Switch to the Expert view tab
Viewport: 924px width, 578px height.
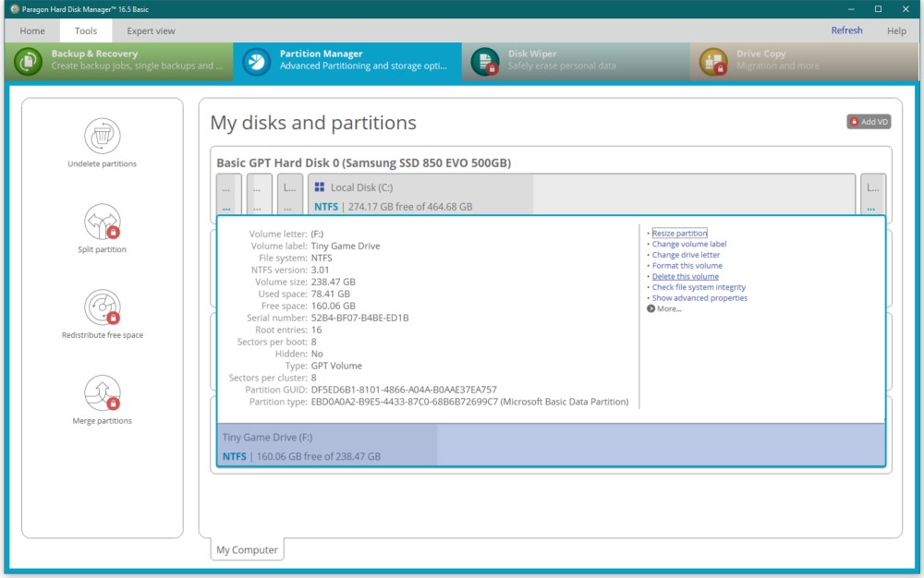click(151, 30)
